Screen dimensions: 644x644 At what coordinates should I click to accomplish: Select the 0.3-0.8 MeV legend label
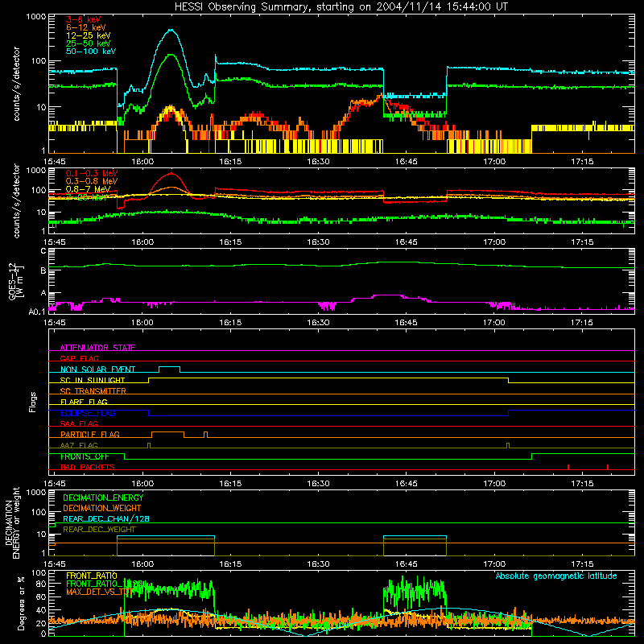(x=92, y=181)
